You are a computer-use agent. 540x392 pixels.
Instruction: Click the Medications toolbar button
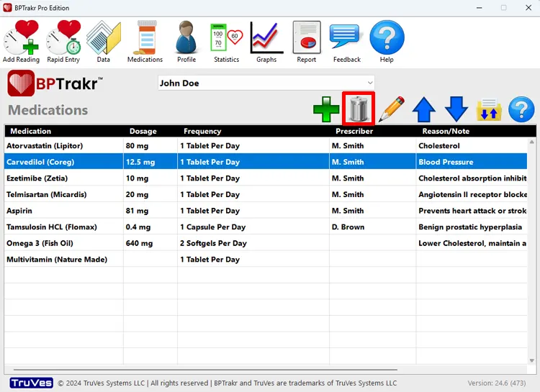click(145, 42)
